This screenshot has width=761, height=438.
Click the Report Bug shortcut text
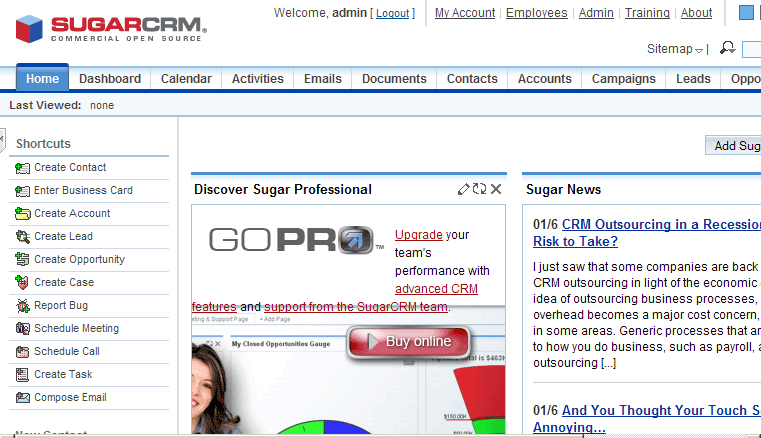(61, 305)
